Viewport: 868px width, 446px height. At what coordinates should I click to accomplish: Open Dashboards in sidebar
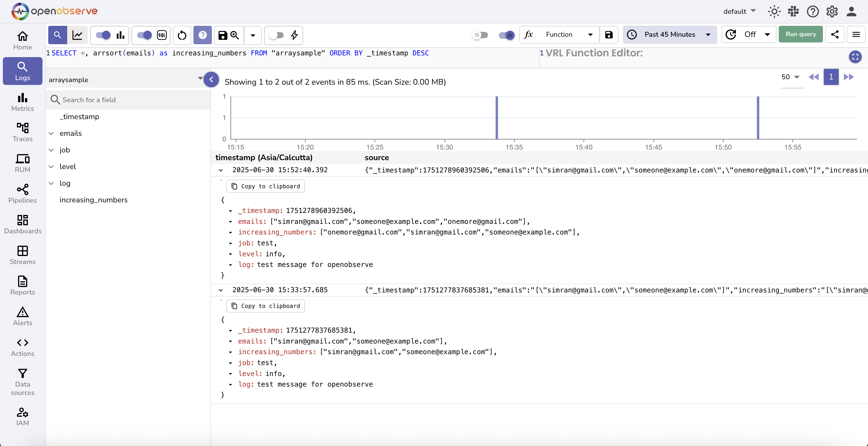click(23, 224)
